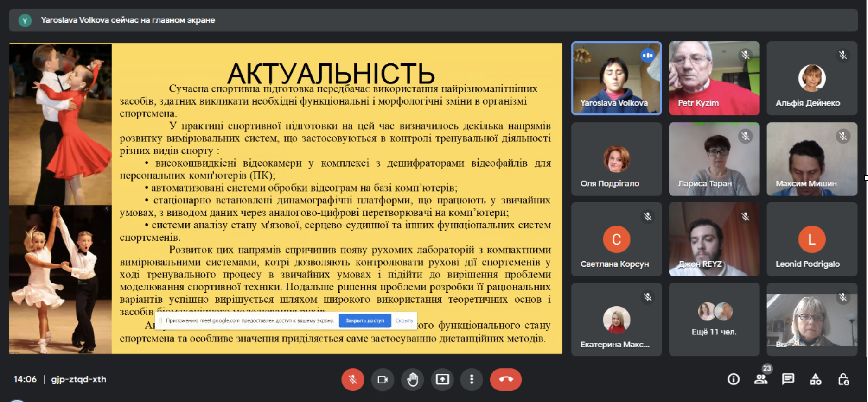868x402 pixels.
Task: Click the meeting code gjp-ztqd-xth
Action: coord(79,379)
